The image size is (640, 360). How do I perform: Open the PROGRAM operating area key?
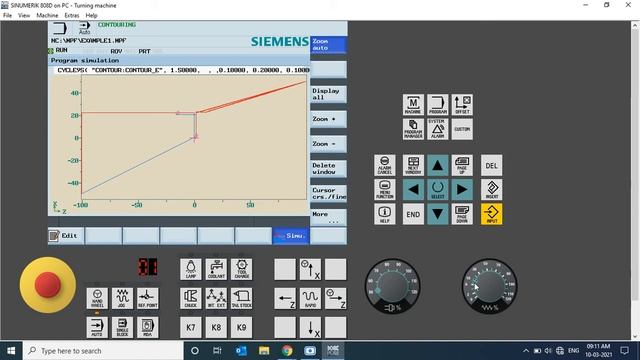tap(438, 104)
